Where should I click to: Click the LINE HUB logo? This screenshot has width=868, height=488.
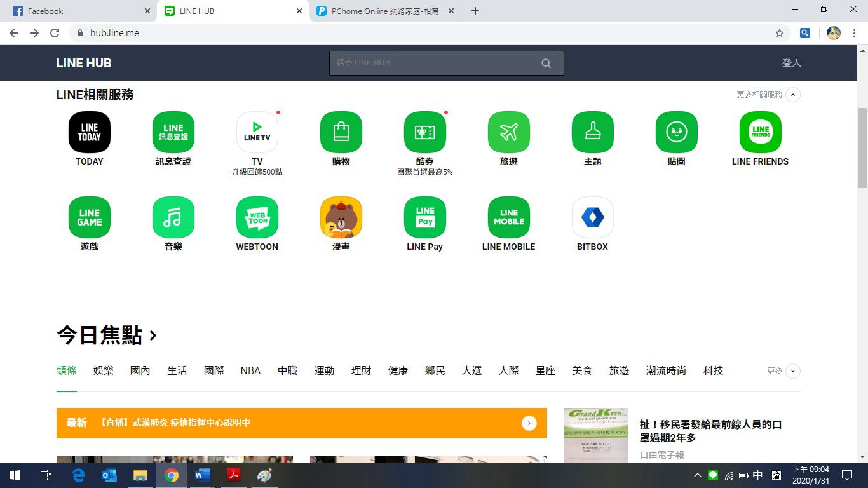pos(84,63)
